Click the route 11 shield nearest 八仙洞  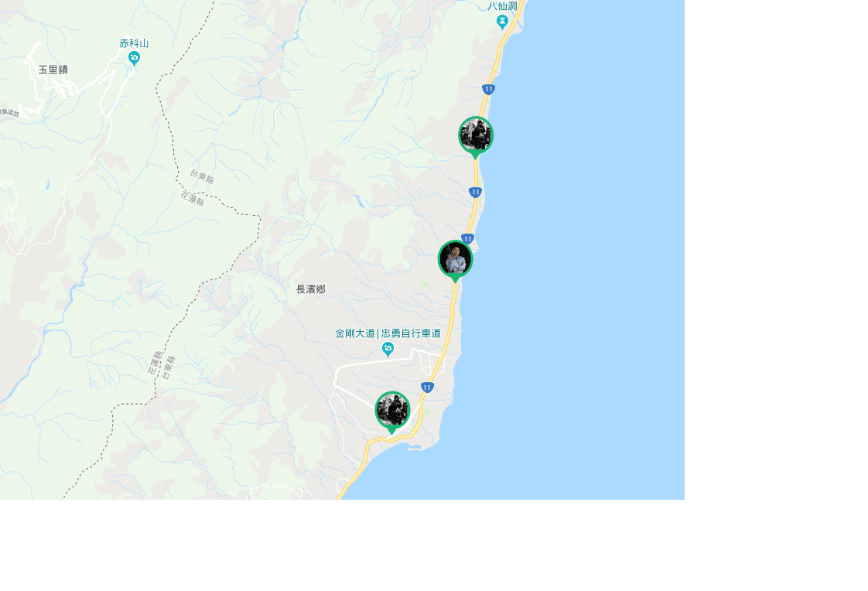[488, 90]
